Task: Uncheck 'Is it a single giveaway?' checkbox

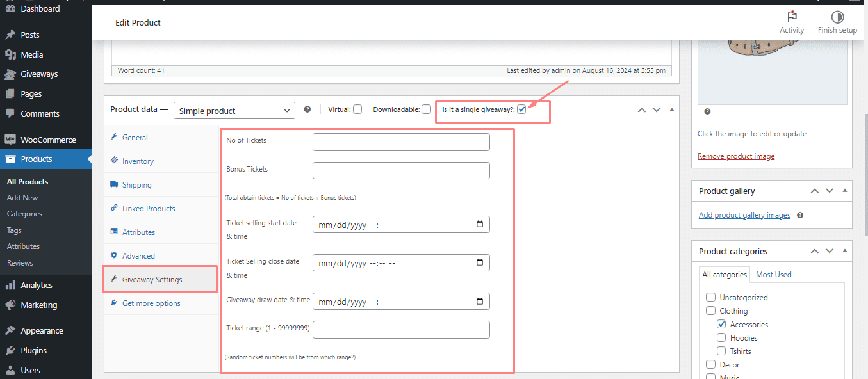Action: click(521, 109)
